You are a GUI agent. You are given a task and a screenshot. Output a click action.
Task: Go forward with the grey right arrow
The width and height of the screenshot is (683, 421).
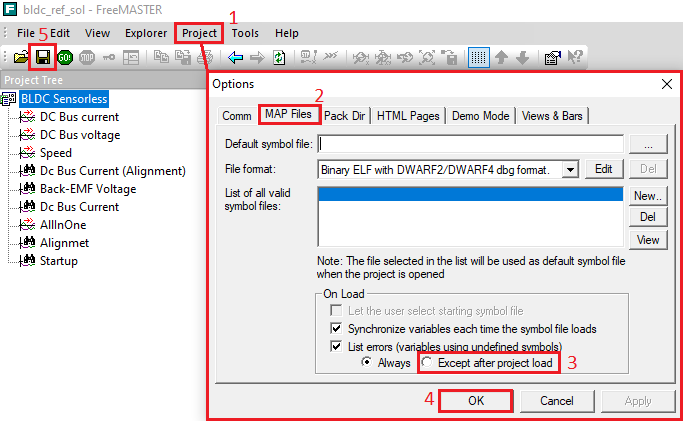pos(257,57)
